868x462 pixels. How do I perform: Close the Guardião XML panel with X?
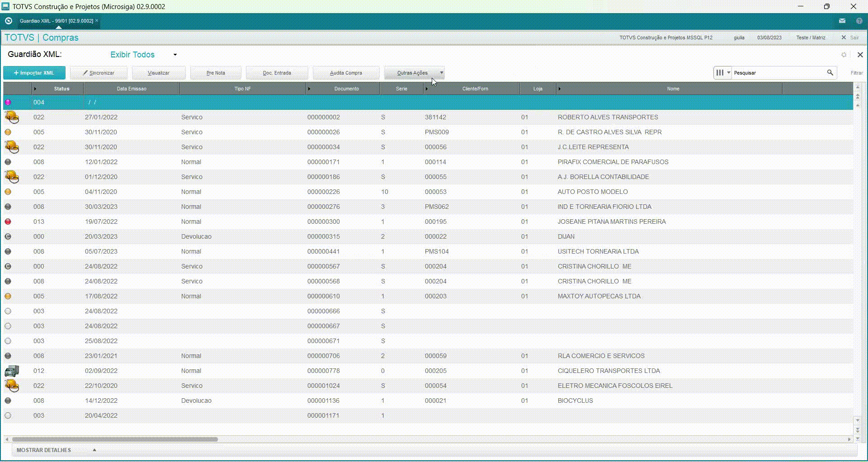click(x=860, y=55)
